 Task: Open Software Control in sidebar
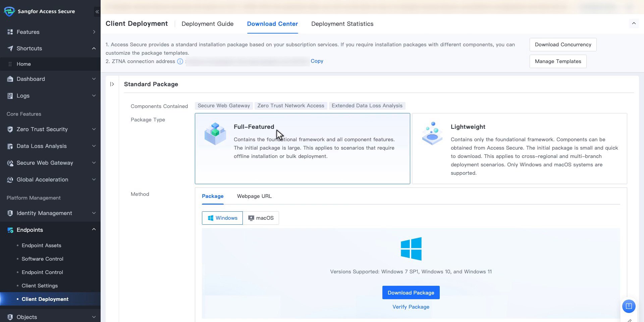point(42,259)
